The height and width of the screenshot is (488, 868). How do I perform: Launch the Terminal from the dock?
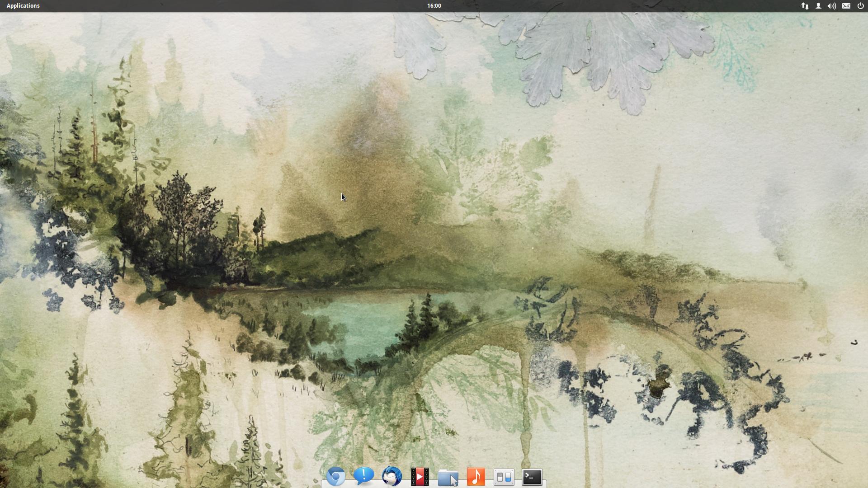pyautogui.click(x=532, y=477)
